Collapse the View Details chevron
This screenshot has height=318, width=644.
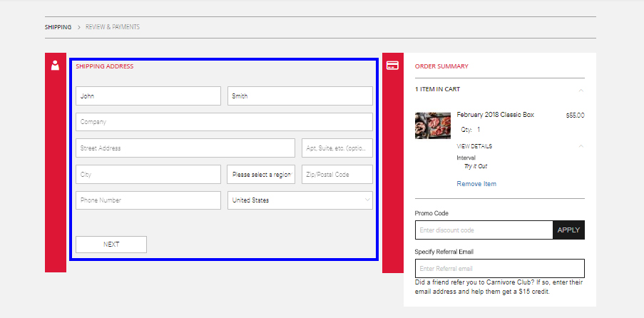581,146
